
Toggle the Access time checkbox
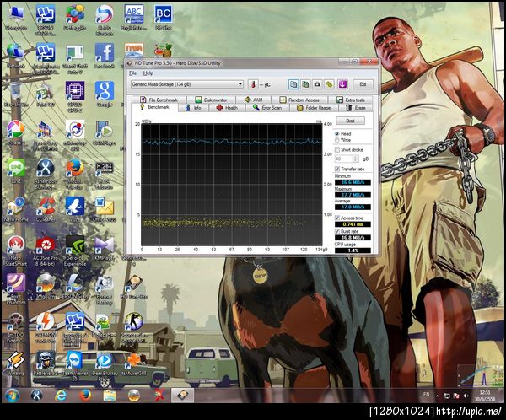(337, 218)
